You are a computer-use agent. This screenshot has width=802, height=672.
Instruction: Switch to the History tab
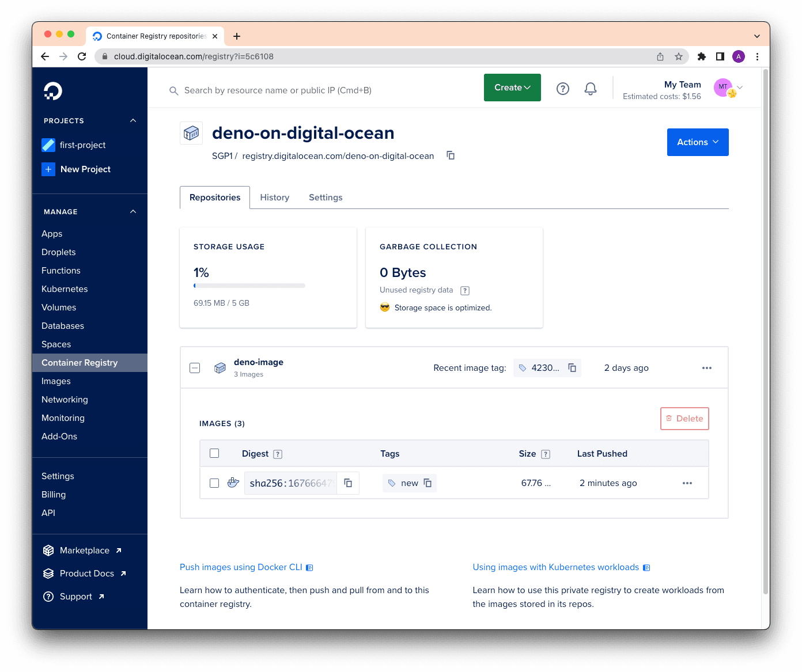tap(275, 198)
